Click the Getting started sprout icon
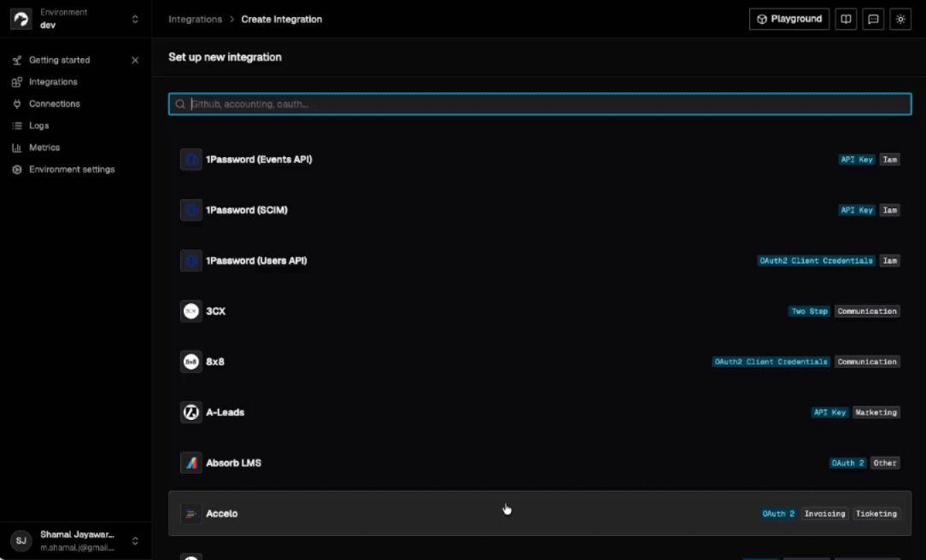Image resolution: width=926 pixels, height=560 pixels. pyautogui.click(x=17, y=61)
